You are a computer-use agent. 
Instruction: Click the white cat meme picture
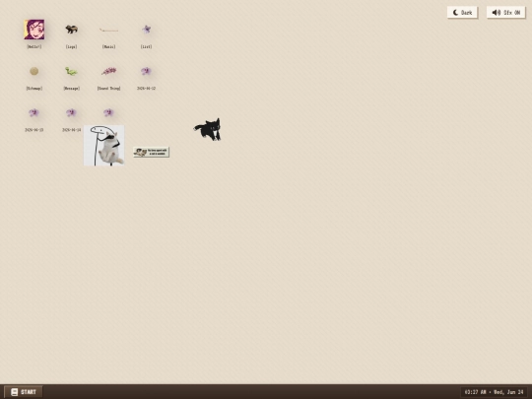(x=103, y=146)
